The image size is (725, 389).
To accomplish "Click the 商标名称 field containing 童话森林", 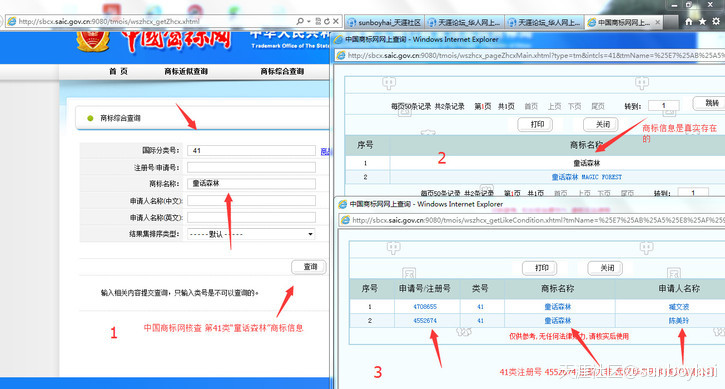I will tap(251, 184).
